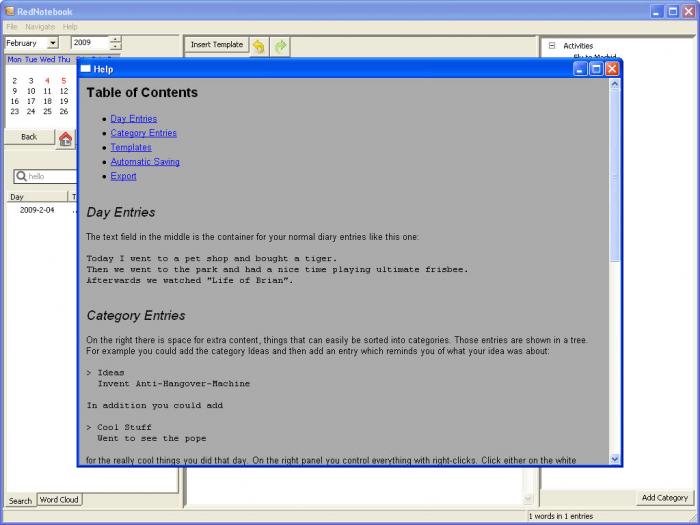Screen dimensions: 700x525
Task: Follow the Automatic Saving link
Action: 145,162
